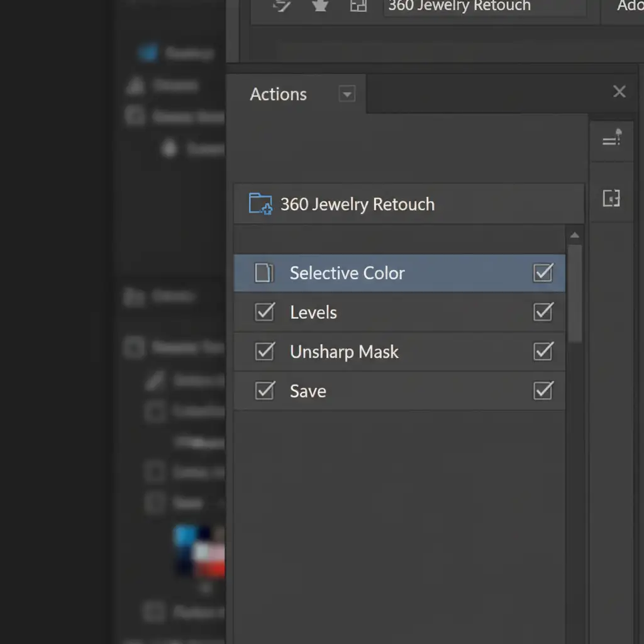Select the Save action step
Viewport: 644px width, 644px height.
click(x=308, y=391)
